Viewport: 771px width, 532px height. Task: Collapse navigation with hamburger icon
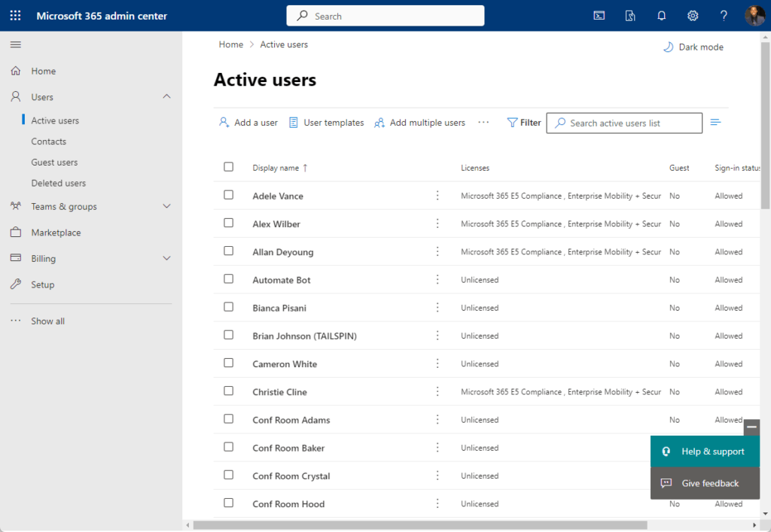pyautogui.click(x=16, y=44)
